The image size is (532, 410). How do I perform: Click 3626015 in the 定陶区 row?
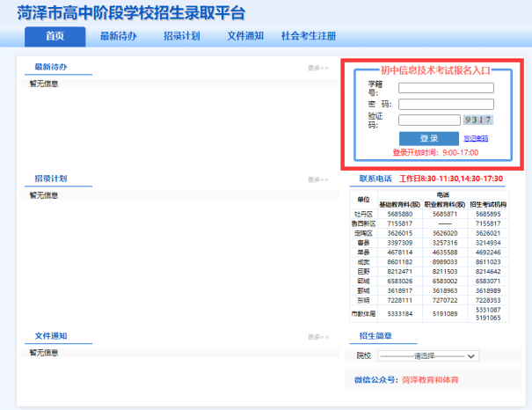(x=400, y=233)
